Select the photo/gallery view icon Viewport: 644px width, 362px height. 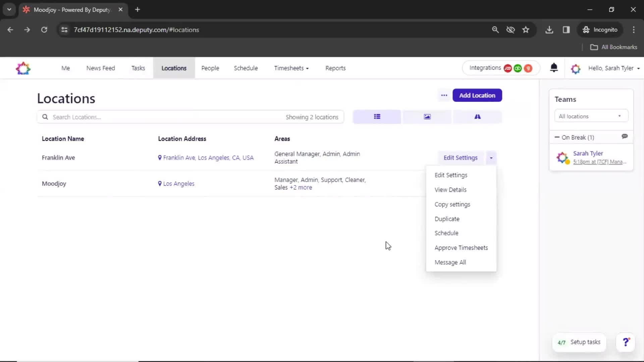click(427, 116)
